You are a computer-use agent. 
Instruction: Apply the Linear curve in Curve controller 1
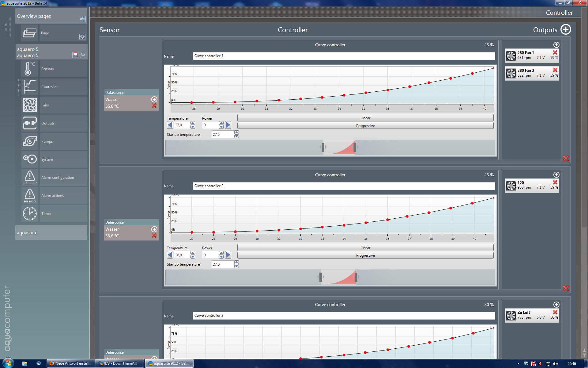(365, 118)
